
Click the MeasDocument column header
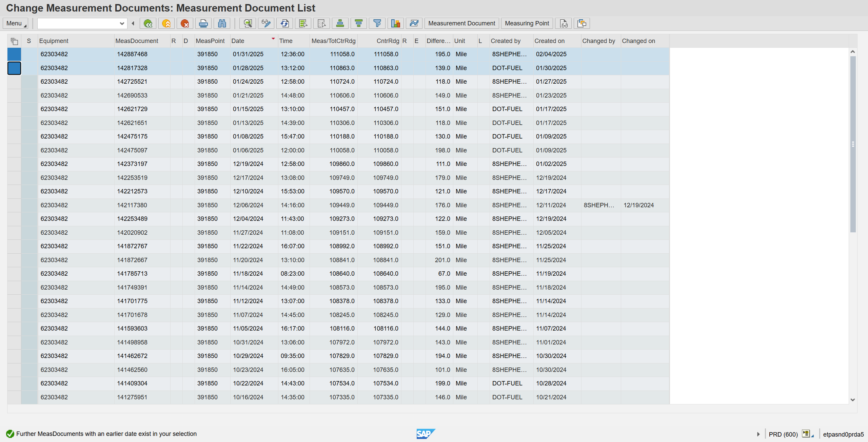[x=142, y=41]
